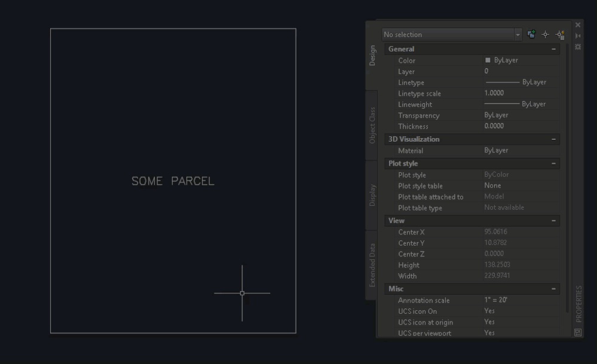Switch to the Display tab
Image resolution: width=597 pixels, height=364 pixels.
(372, 195)
